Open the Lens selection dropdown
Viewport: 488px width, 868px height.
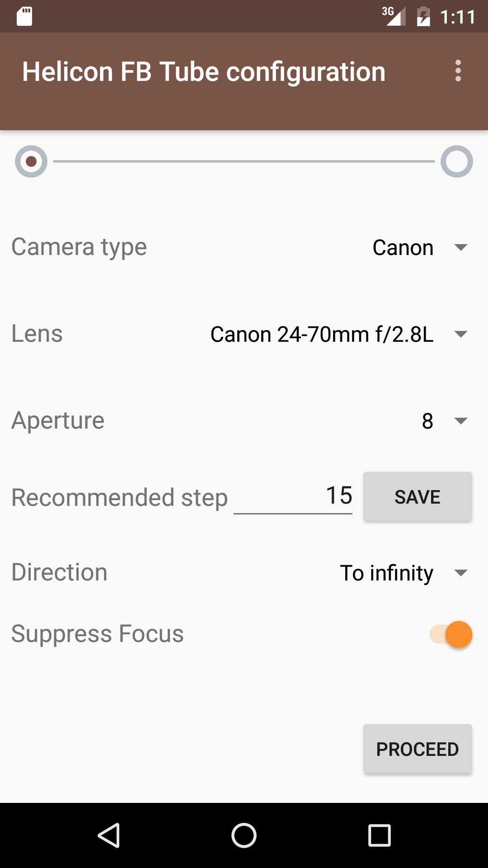[338, 334]
